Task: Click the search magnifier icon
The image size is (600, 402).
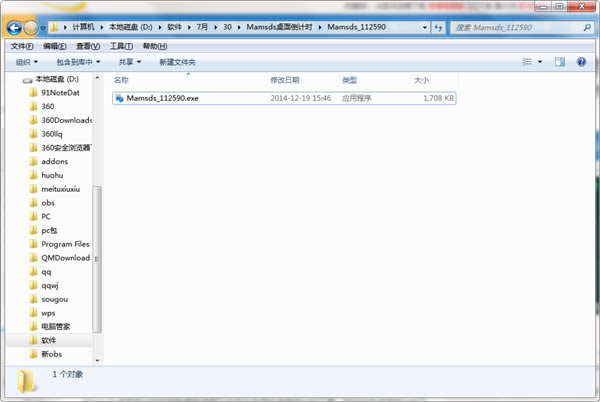Action: (587, 28)
